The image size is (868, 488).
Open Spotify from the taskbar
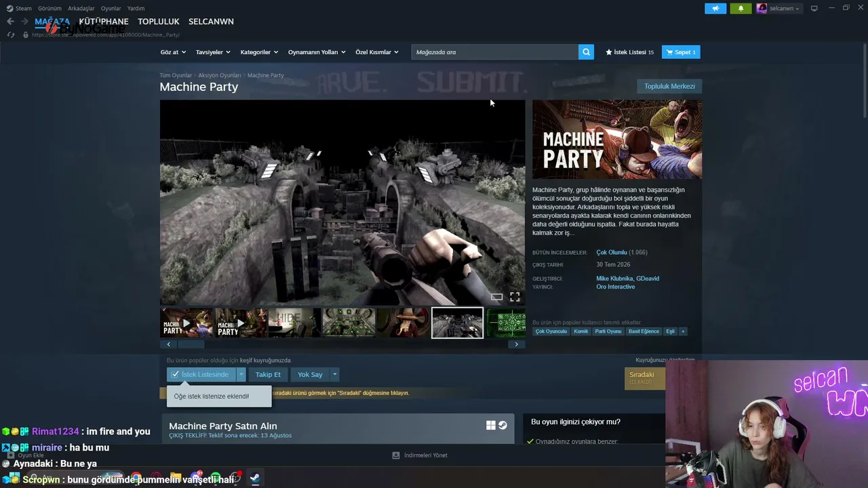(x=216, y=478)
